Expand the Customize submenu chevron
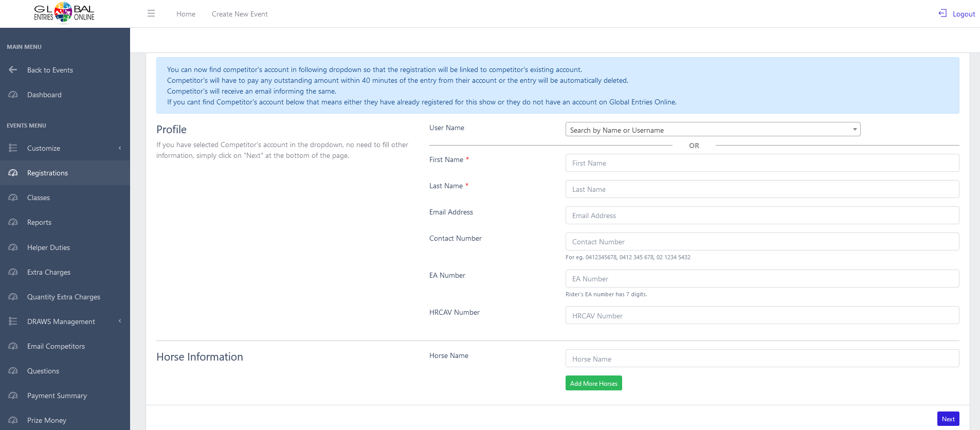This screenshot has width=980, height=430. (120, 148)
